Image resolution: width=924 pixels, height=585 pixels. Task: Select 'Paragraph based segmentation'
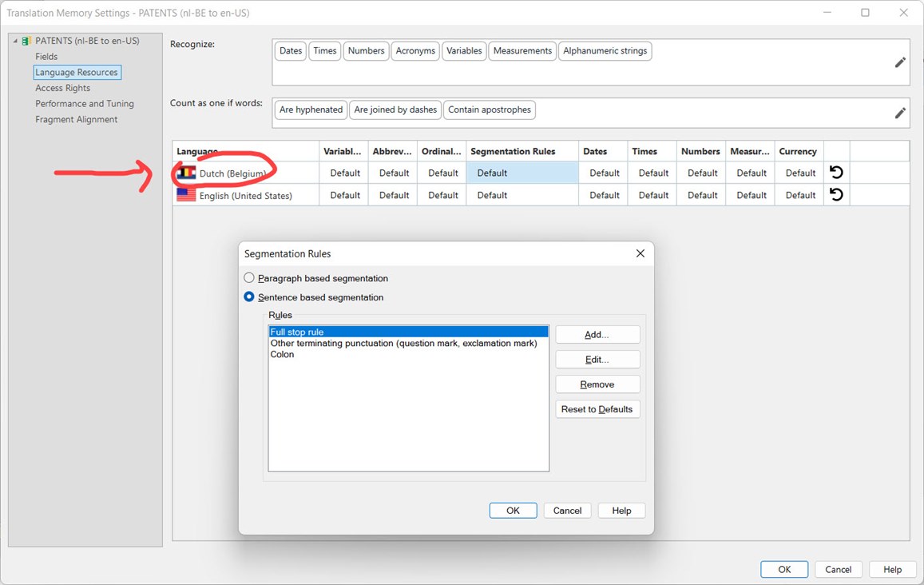(x=249, y=278)
